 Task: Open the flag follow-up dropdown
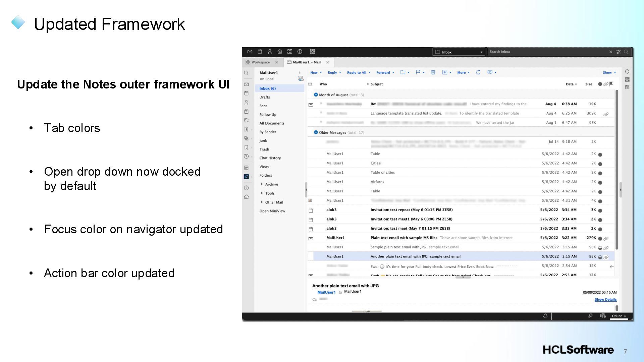[420, 72]
